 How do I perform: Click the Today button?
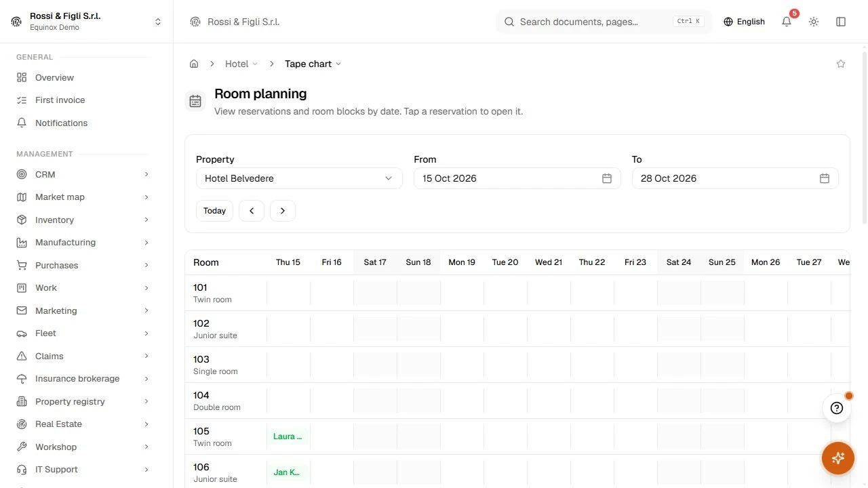click(x=214, y=211)
